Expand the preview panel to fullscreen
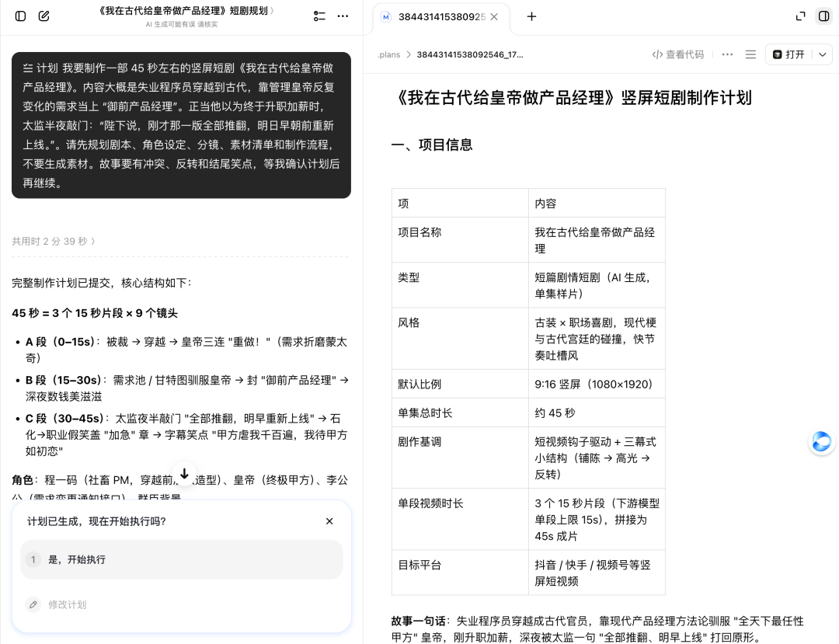 pyautogui.click(x=800, y=16)
